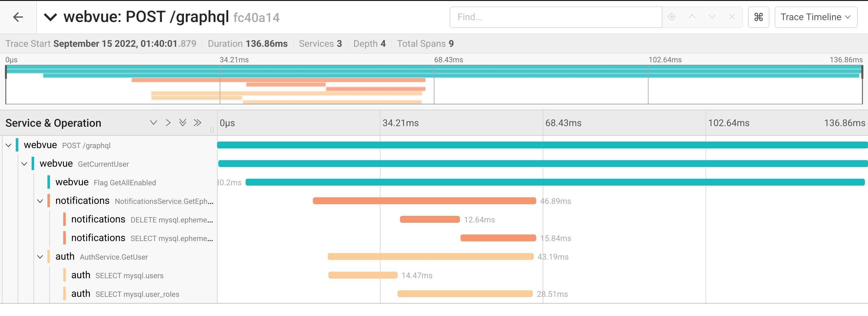The width and height of the screenshot is (868, 316).
Task: Collapse the trace header title chevron
Action: tap(51, 17)
